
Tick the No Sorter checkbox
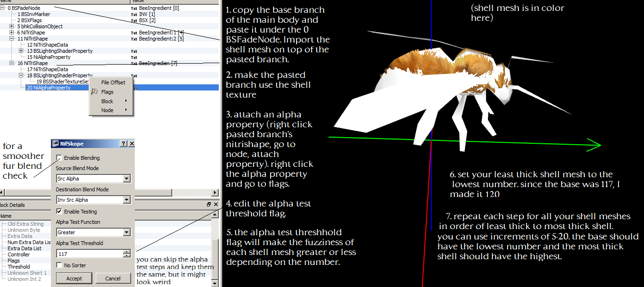59,265
